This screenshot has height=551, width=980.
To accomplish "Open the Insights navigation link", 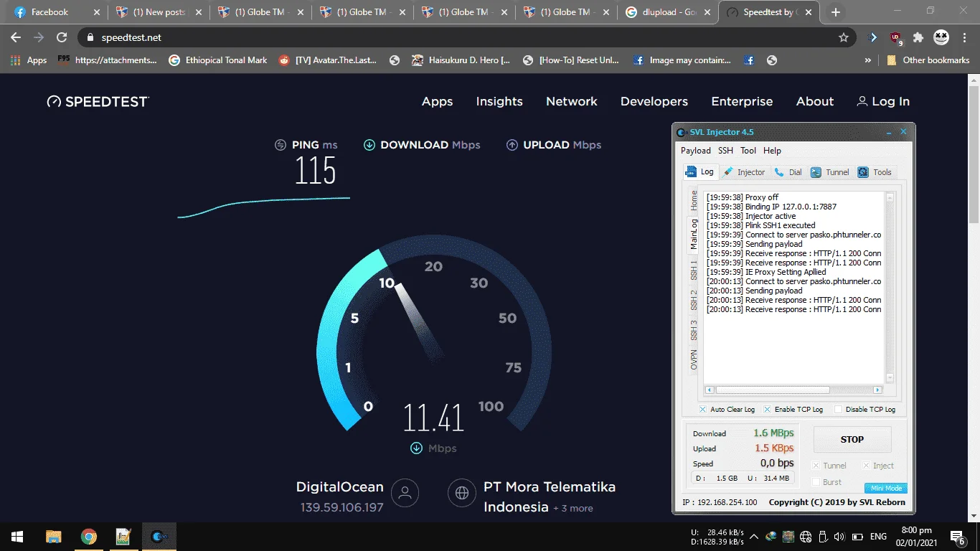I will point(499,102).
